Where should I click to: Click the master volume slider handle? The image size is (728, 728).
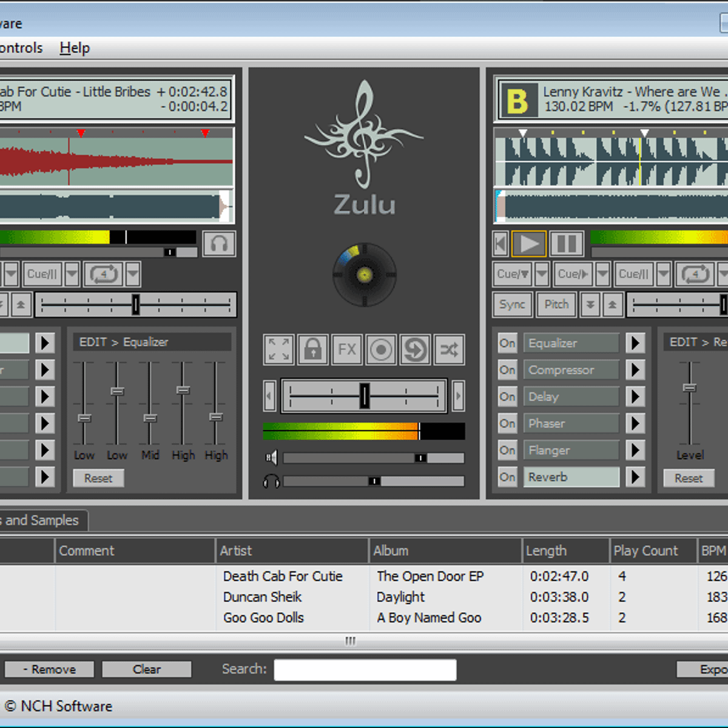420,458
